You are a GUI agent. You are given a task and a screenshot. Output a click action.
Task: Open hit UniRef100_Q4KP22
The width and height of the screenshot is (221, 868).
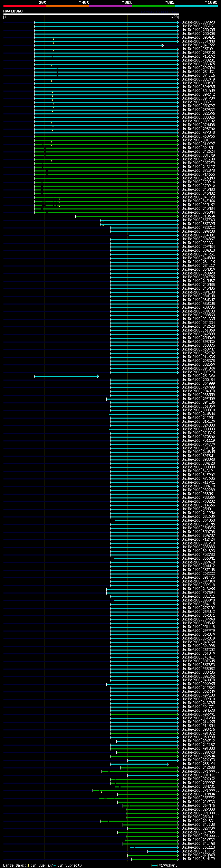pos(198,45)
